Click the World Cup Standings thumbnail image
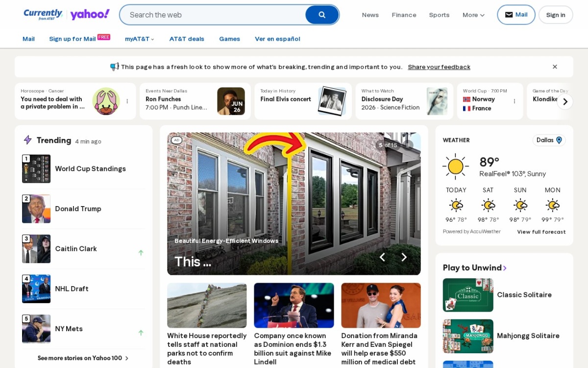This screenshot has width=588, height=368. [36, 169]
